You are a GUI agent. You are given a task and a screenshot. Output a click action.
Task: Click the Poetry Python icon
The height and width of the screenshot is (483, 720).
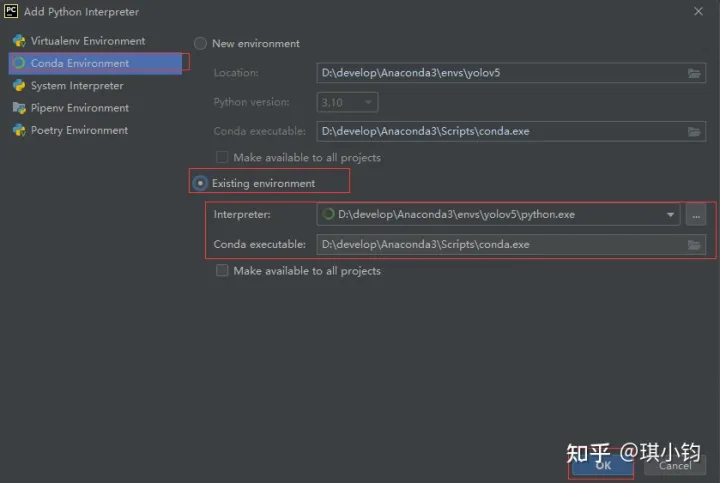(19, 130)
